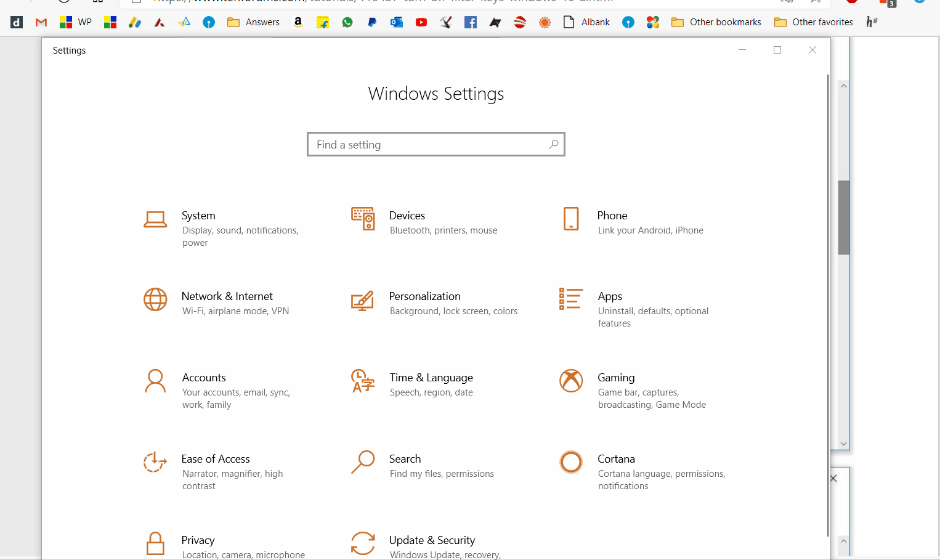
Task: Click 'Link your Android, iPhone' description
Action: tap(650, 230)
